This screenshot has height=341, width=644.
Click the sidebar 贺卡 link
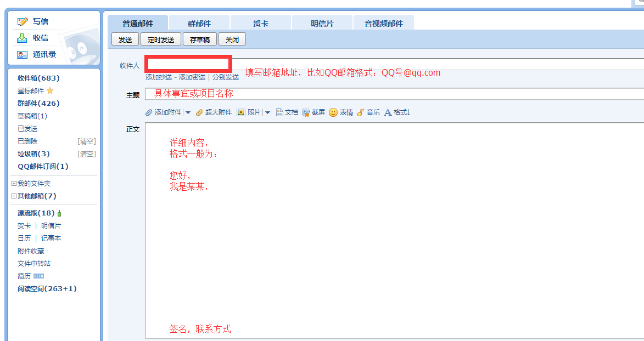(x=24, y=226)
